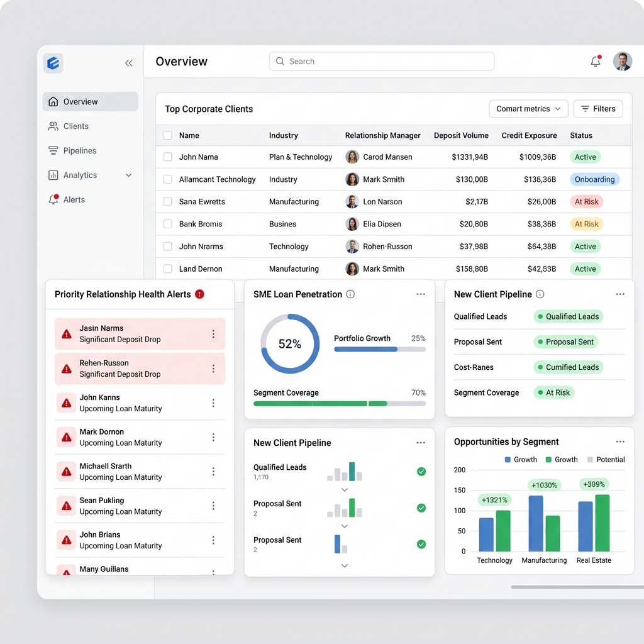Open Analytics in sidebar
The height and width of the screenshot is (644, 644).
91,175
